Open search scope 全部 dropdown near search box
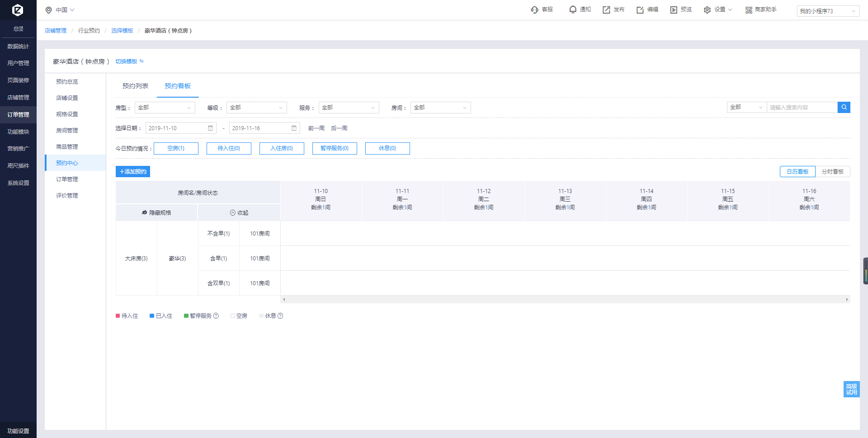The height and width of the screenshot is (438, 868). click(747, 107)
